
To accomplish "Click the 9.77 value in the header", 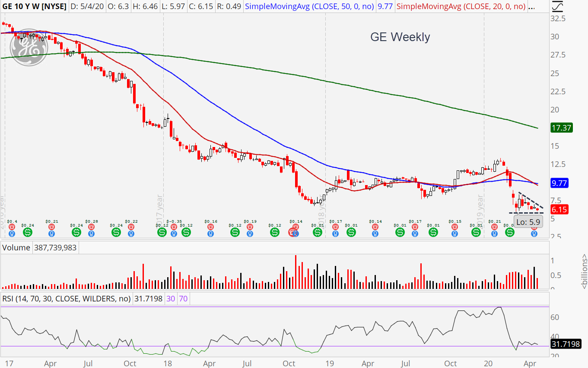I will tap(385, 6).
